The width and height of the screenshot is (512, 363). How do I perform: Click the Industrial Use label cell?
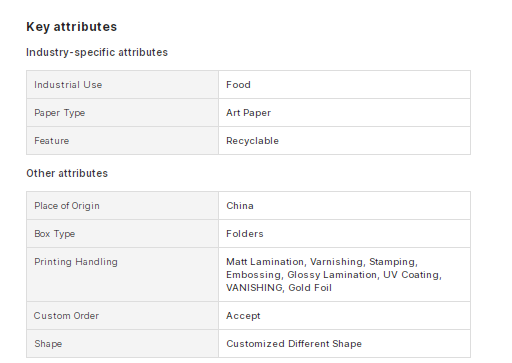(x=122, y=85)
